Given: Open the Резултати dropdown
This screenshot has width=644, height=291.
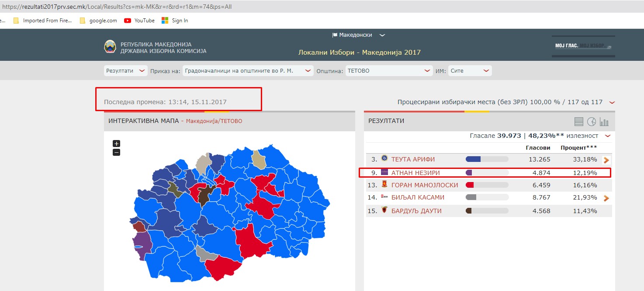Looking at the screenshot, I should [x=125, y=71].
